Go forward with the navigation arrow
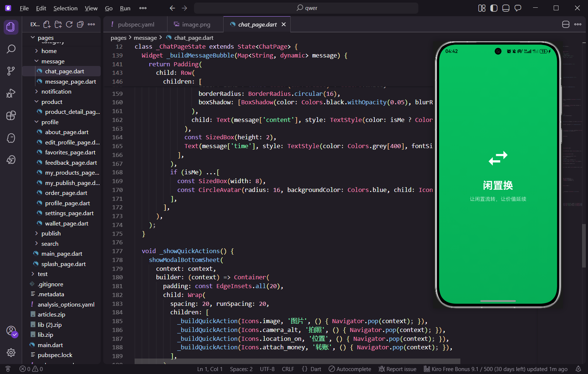This screenshot has height=374, width=588. [184, 8]
